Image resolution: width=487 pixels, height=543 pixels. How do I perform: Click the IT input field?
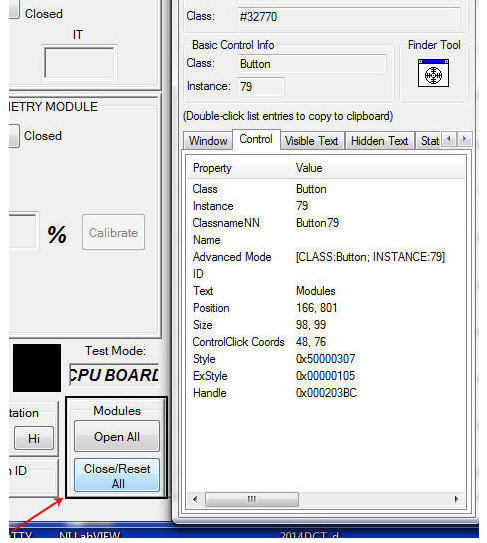click(x=79, y=63)
